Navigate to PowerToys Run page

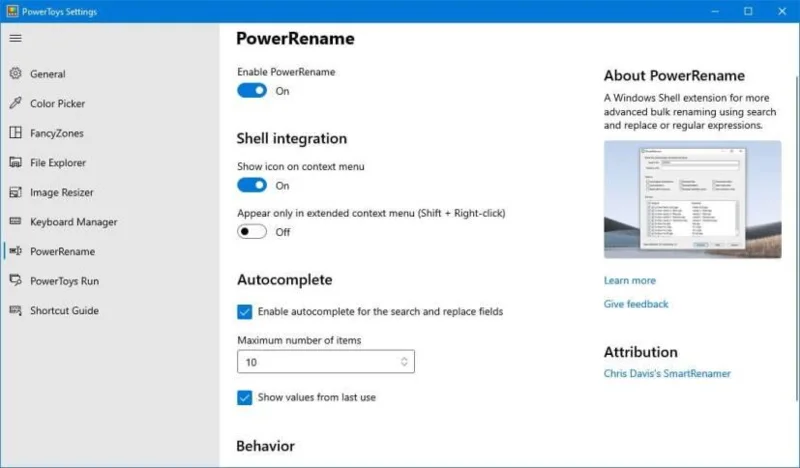click(64, 281)
